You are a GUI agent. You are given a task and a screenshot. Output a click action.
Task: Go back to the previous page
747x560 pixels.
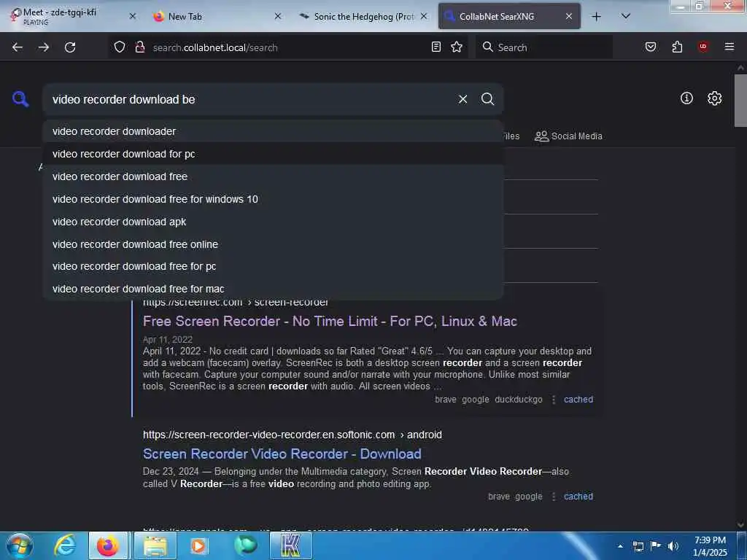(x=18, y=47)
